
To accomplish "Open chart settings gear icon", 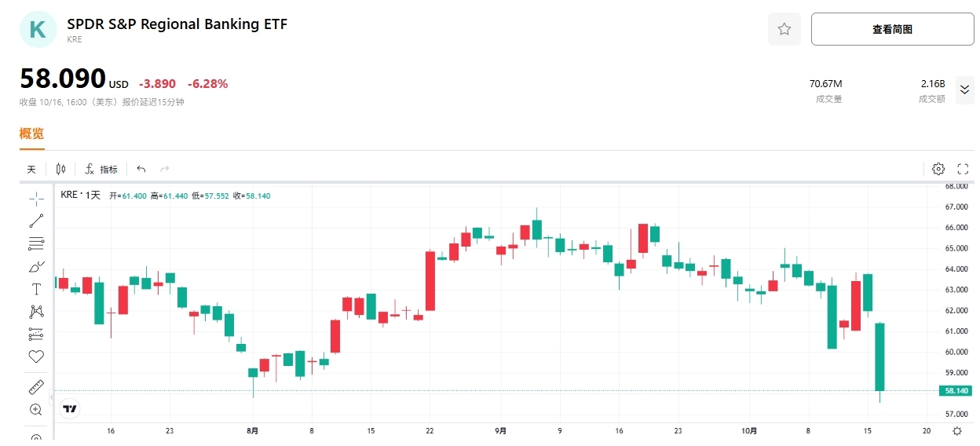I will 938,169.
